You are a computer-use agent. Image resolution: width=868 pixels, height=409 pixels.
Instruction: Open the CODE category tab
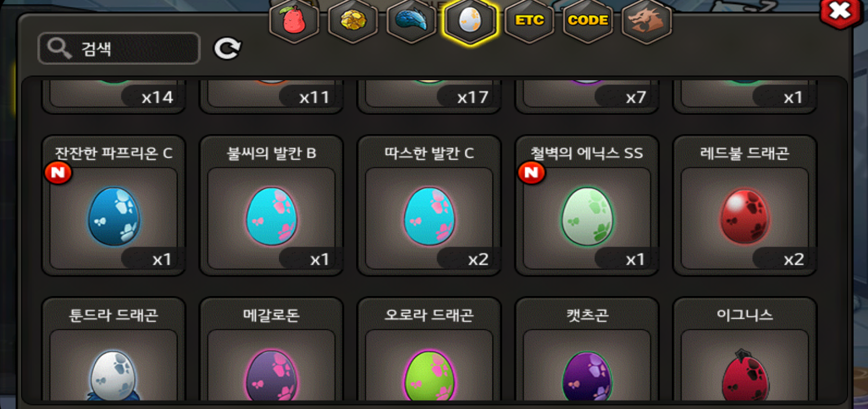tap(588, 22)
